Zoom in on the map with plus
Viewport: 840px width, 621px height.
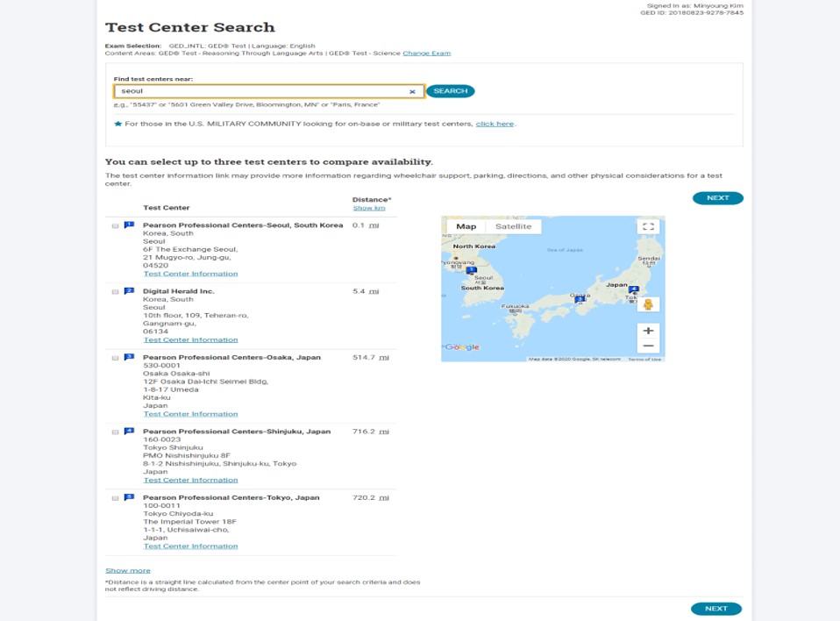648,331
